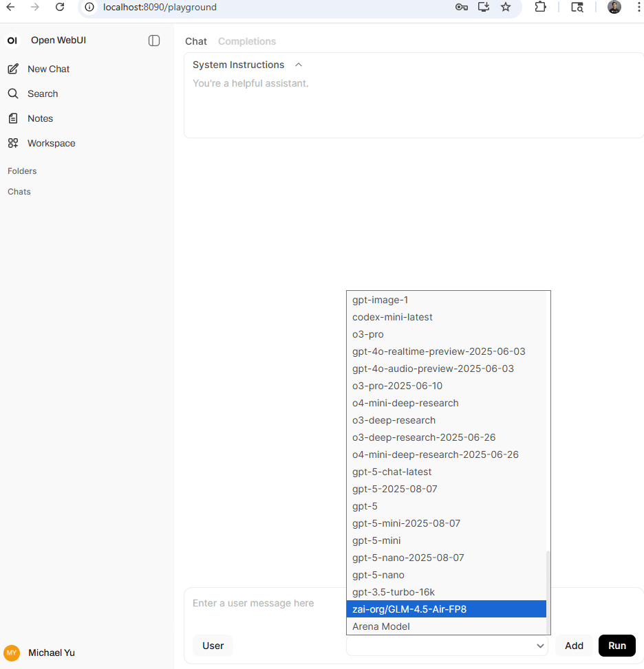Select Arena Model option
This screenshot has width=644, height=669.
click(x=447, y=626)
